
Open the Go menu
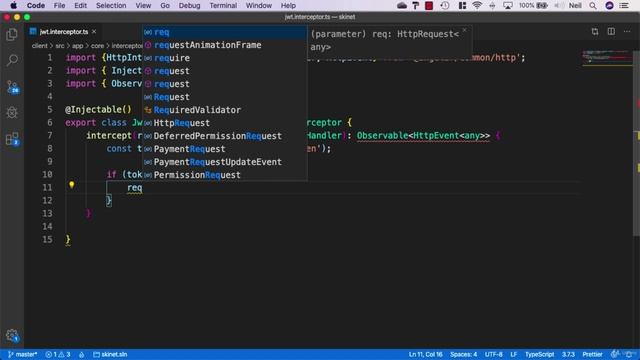[165, 5]
